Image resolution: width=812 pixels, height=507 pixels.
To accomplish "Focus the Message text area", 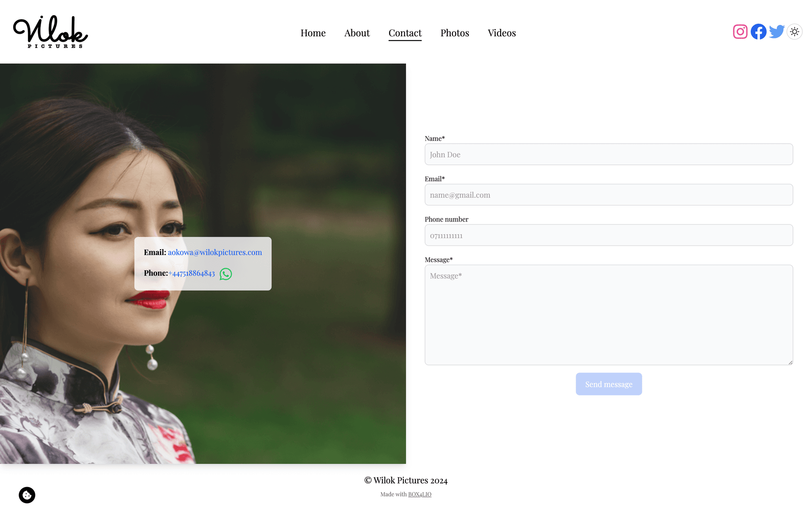I will pos(609,315).
